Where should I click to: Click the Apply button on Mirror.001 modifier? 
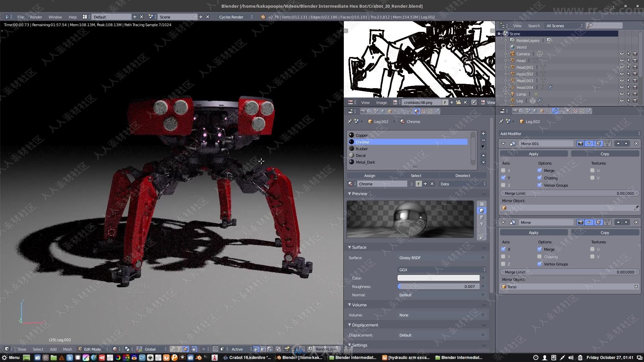(x=533, y=154)
